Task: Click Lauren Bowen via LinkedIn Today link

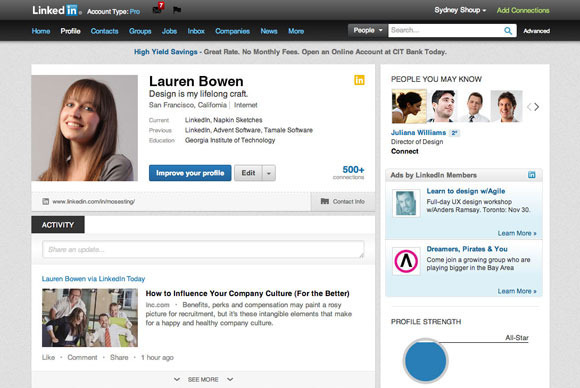Action: (x=93, y=279)
